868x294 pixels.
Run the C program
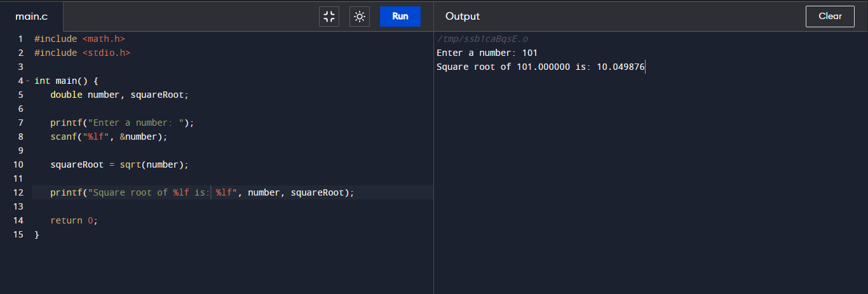400,17
